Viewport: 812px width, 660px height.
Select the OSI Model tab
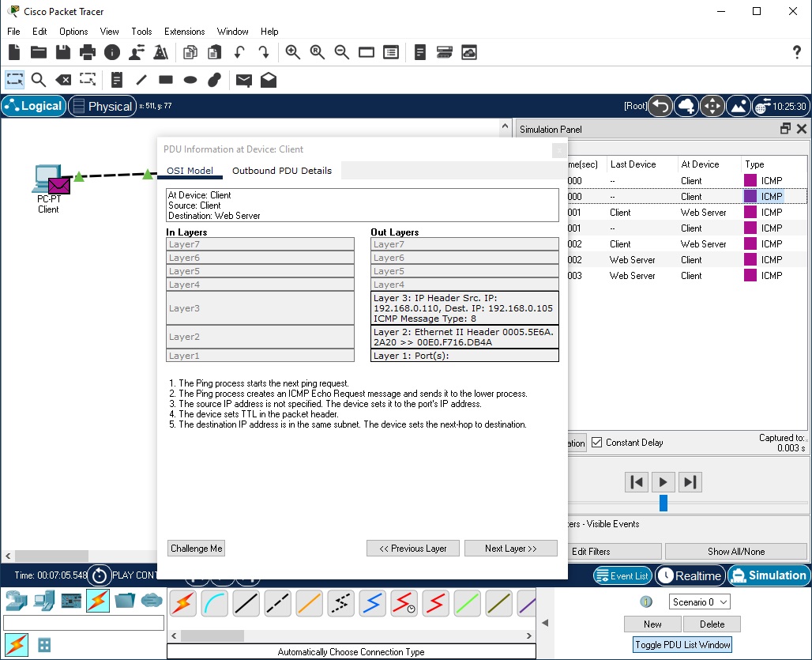(x=190, y=171)
